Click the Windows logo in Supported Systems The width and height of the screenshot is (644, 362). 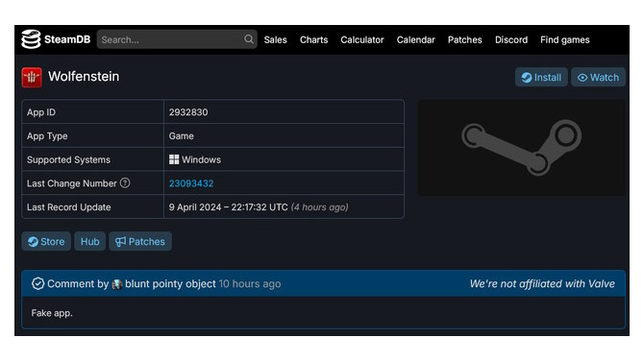pos(174,159)
